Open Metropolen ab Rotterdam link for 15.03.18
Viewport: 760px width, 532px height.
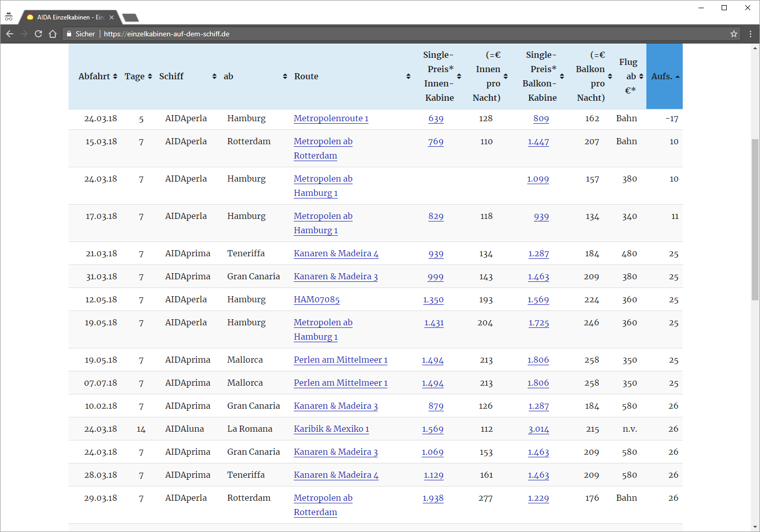click(x=323, y=148)
